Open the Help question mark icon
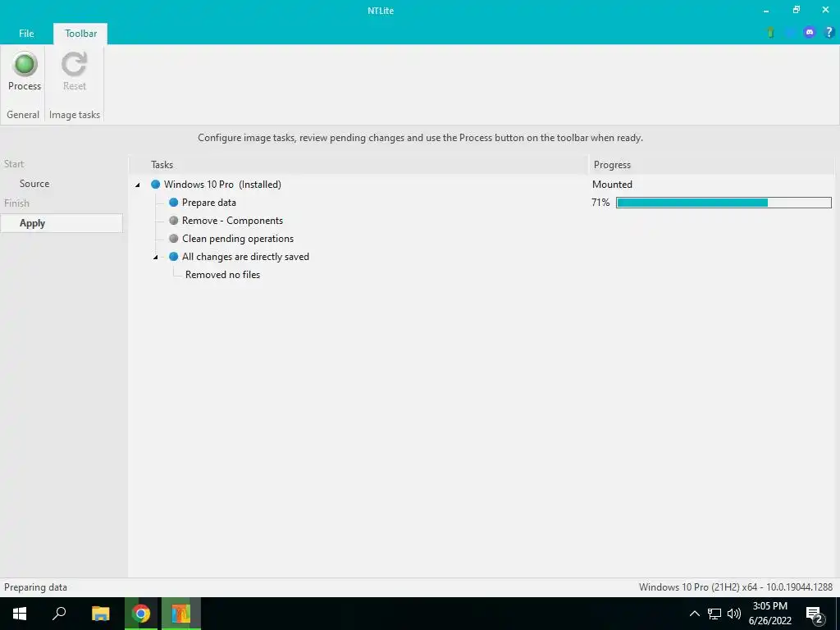The height and width of the screenshot is (630, 840). [829, 32]
